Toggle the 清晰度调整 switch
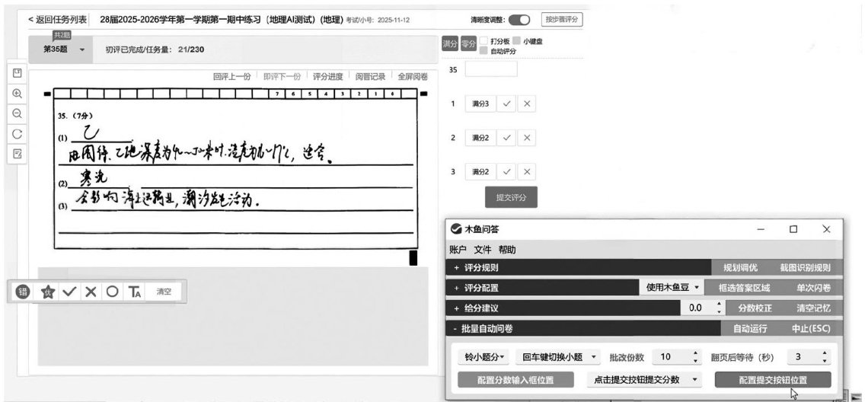Image resolution: width=868 pixels, height=402 pixels. pyautogui.click(x=519, y=20)
